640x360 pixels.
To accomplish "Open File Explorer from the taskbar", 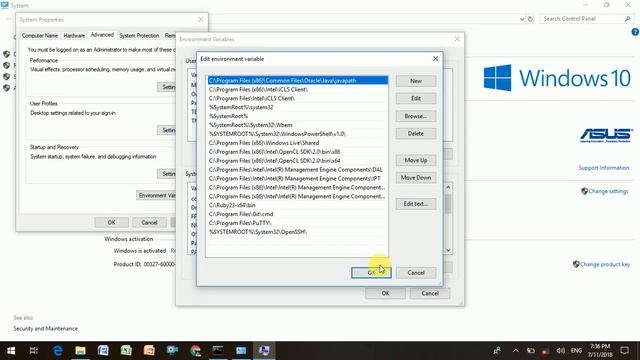I will pos(80,351).
